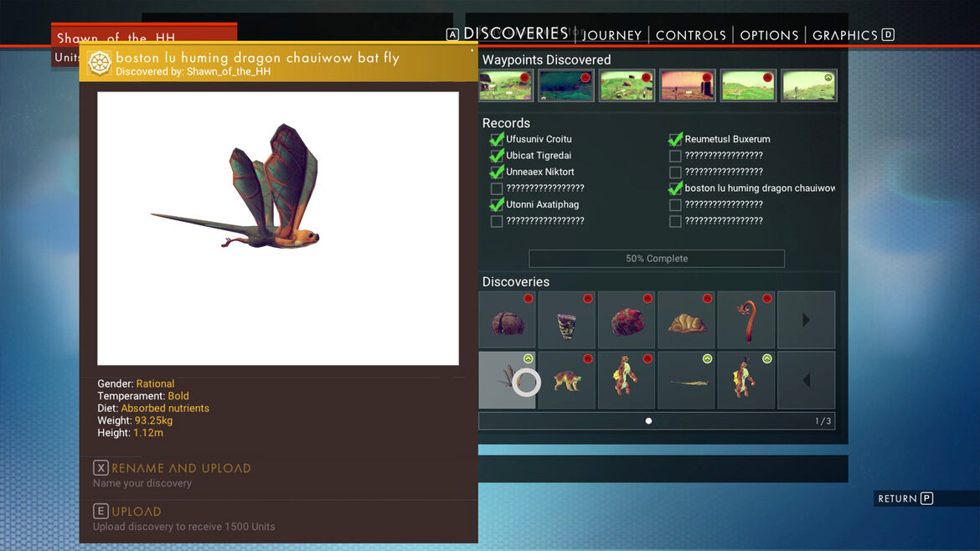Select the first bipedal creature discovery icon
Viewport: 980px width, 551px height.
627,380
